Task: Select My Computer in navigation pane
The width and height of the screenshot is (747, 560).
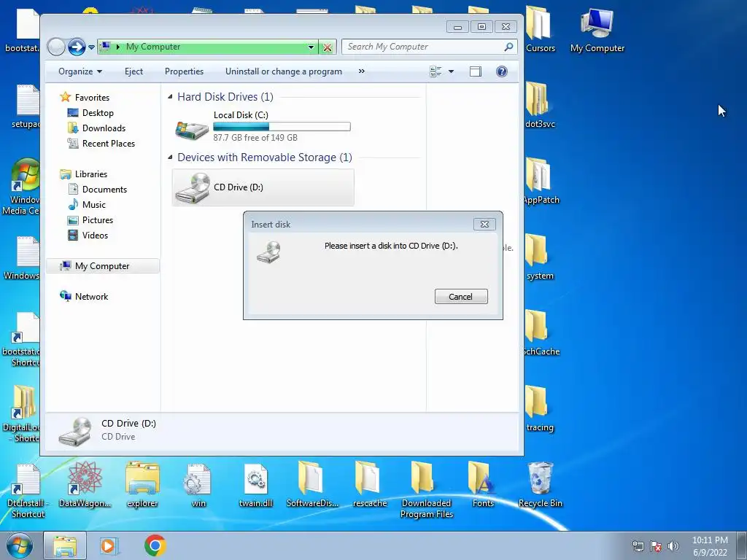Action: pos(103,265)
